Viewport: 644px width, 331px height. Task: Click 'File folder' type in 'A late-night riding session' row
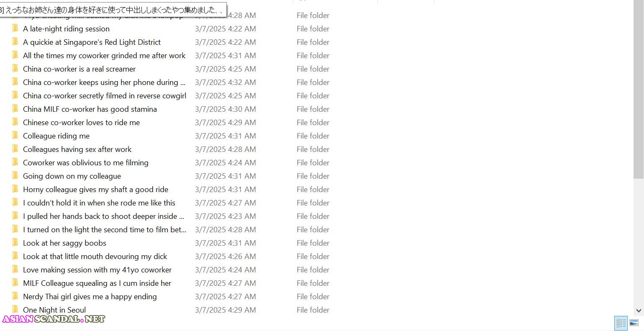(x=313, y=28)
